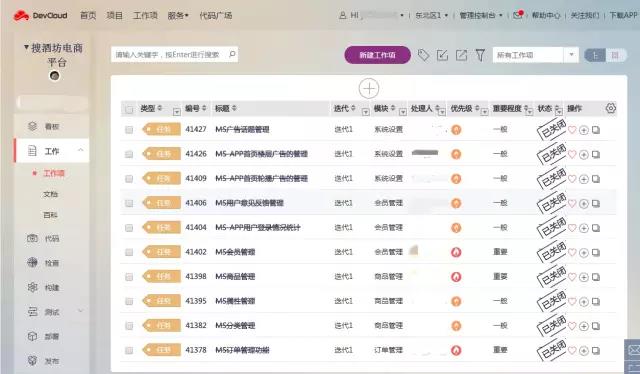Open mail notification icon in header
The width and height of the screenshot is (640, 374).
point(518,15)
